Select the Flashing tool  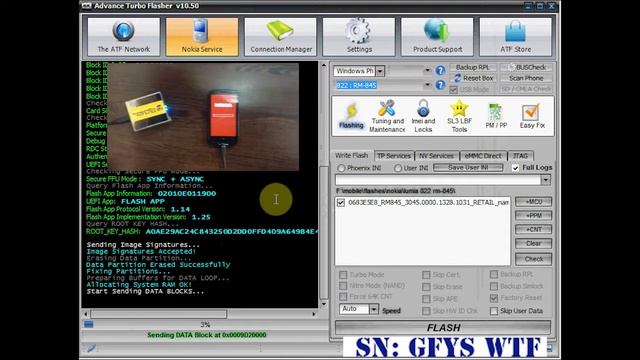351,116
